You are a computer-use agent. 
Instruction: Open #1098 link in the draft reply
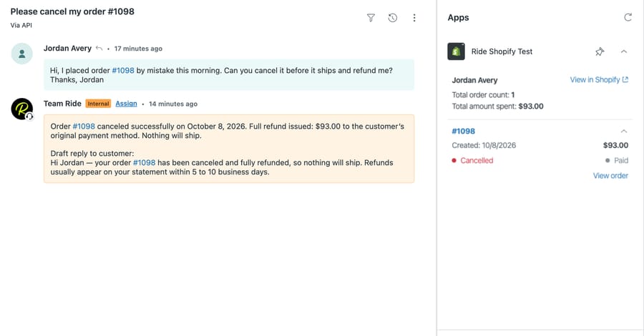tap(144, 162)
